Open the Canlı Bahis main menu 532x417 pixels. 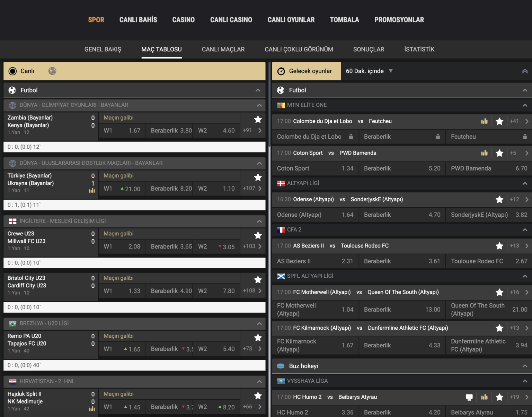138,20
